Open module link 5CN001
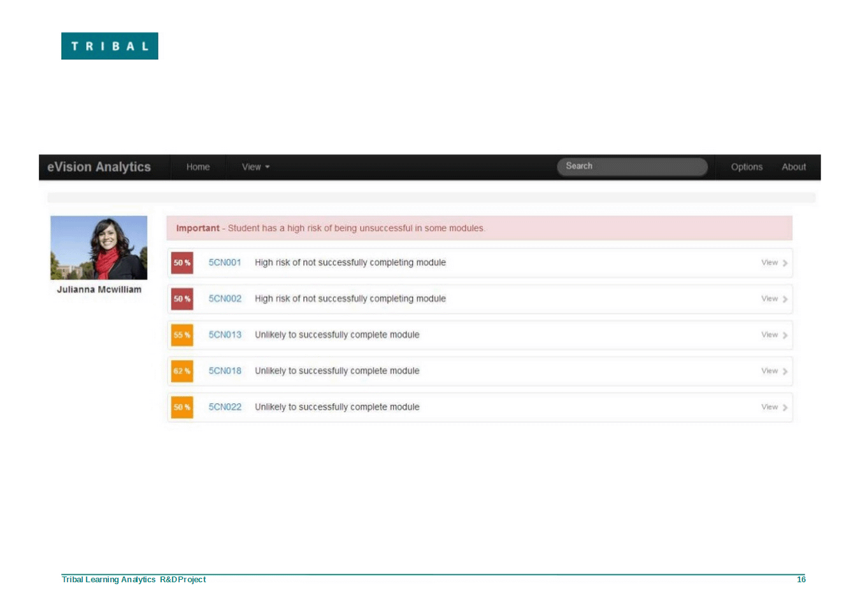 click(225, 262)
